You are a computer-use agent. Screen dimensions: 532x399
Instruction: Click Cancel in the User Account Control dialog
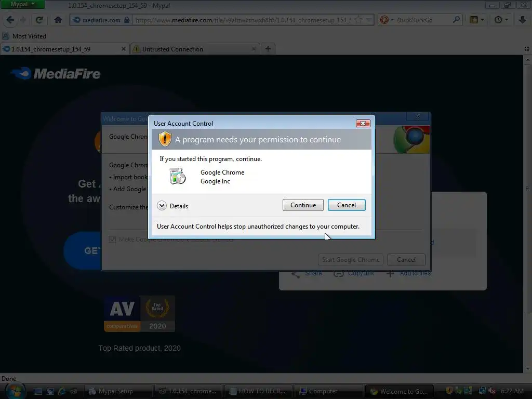347,205
